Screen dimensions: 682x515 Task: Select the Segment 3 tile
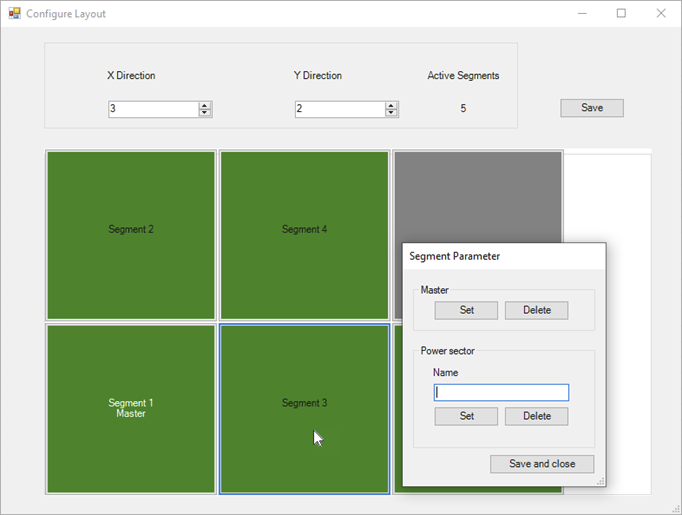304,409
